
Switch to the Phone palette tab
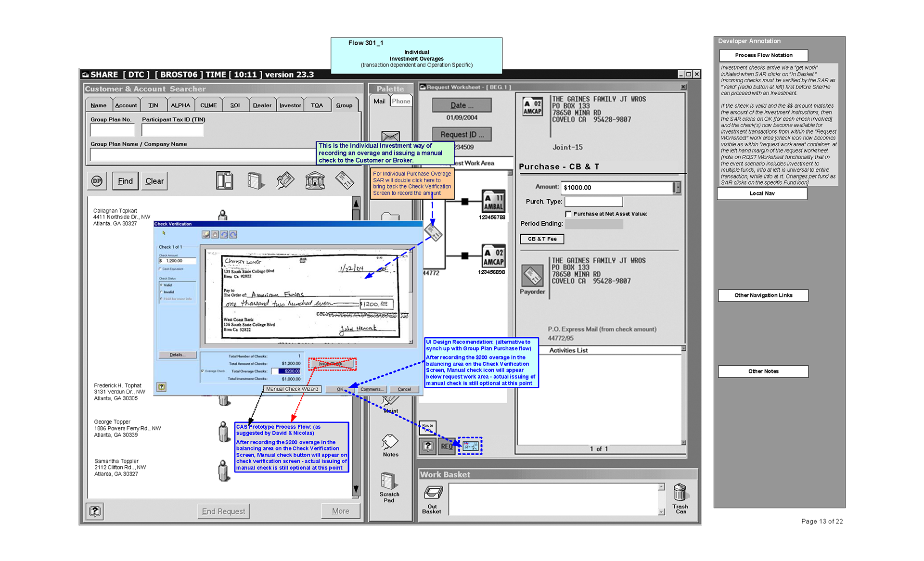[401, 101]
